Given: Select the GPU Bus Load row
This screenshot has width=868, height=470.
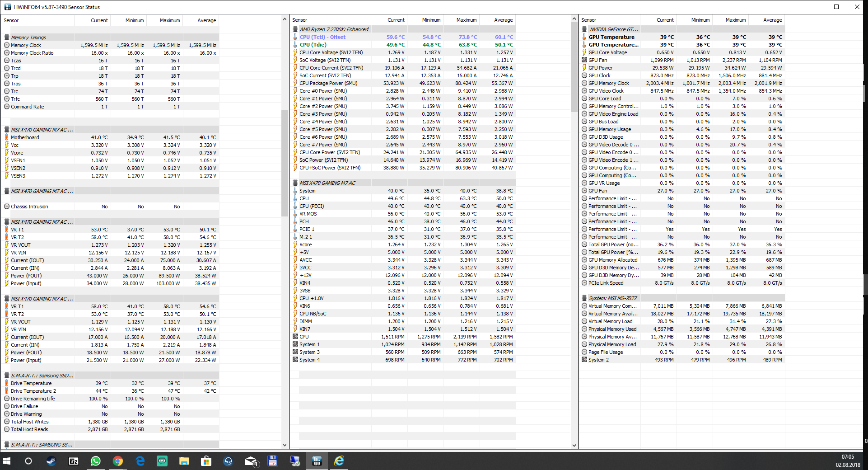Looking at the screenshot, I should point(682,122).
